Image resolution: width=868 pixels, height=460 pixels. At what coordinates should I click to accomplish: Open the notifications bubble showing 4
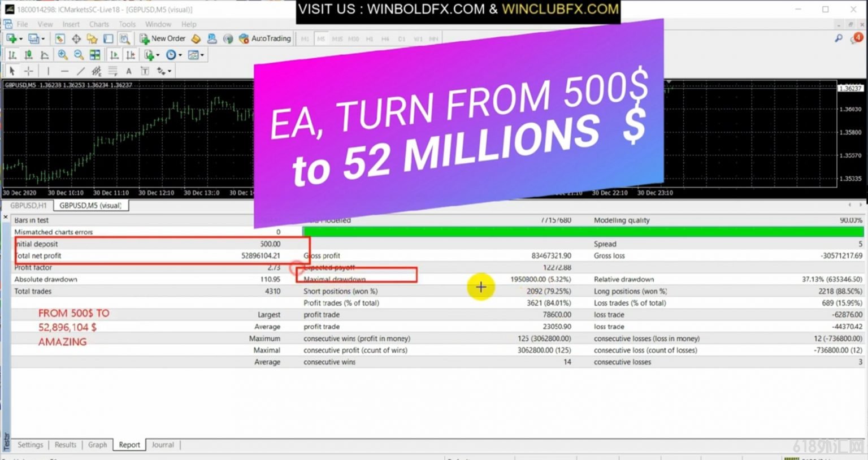tap(857, 38)
